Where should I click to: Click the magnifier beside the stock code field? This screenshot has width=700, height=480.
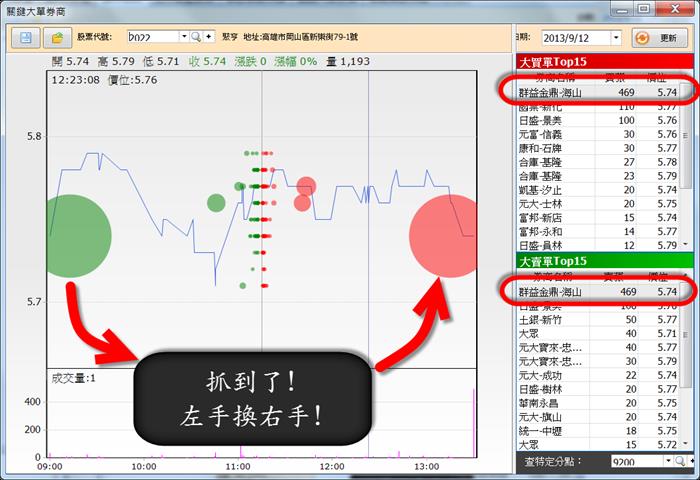[196, 37]
